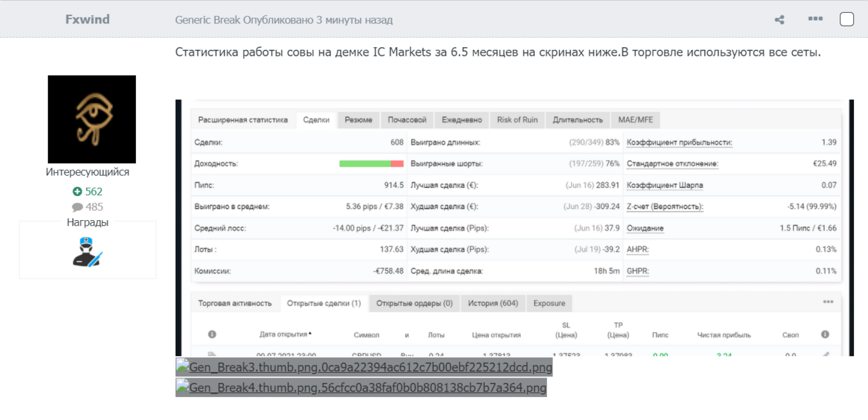Click the Коэффициент Шарпа label
The height and width of the screenshot is (420, 868).
click(x=665, y=185)
